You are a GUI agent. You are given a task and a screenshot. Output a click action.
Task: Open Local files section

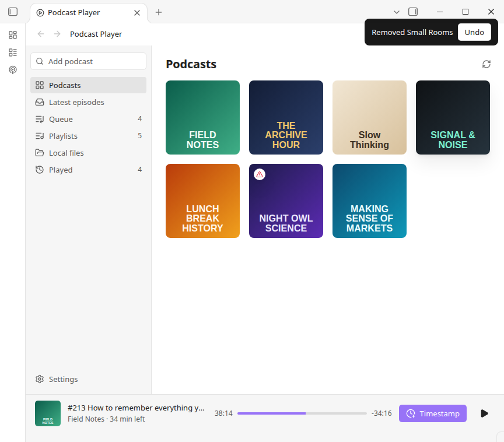(x=89, y=153)
